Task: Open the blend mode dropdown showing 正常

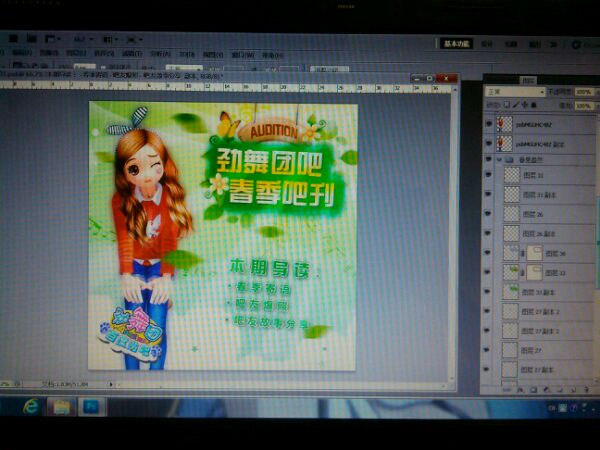Action: click(515, 92)
